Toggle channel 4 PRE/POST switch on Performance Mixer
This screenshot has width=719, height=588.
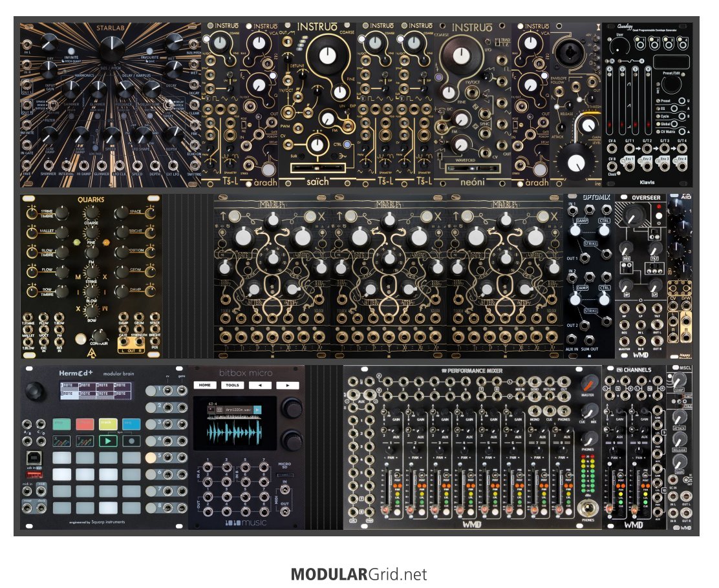469,474
